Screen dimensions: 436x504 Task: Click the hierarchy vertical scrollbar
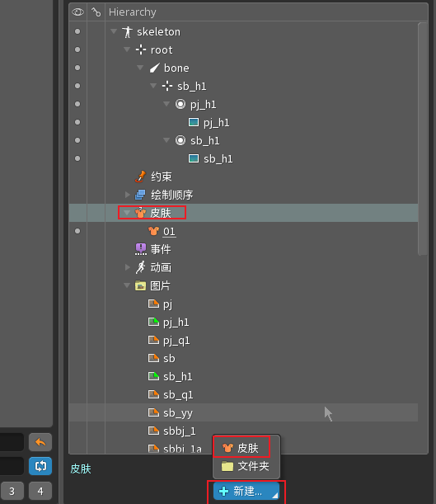(x=423, y=139)
